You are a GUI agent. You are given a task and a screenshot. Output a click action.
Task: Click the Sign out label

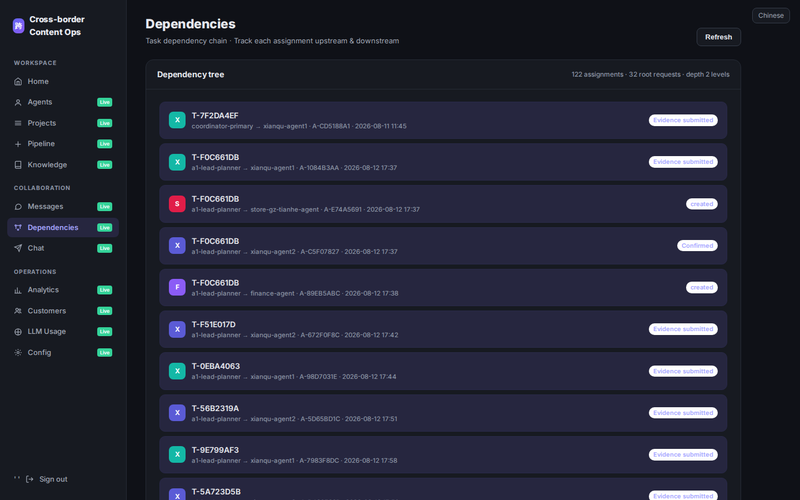pos(53,479)
